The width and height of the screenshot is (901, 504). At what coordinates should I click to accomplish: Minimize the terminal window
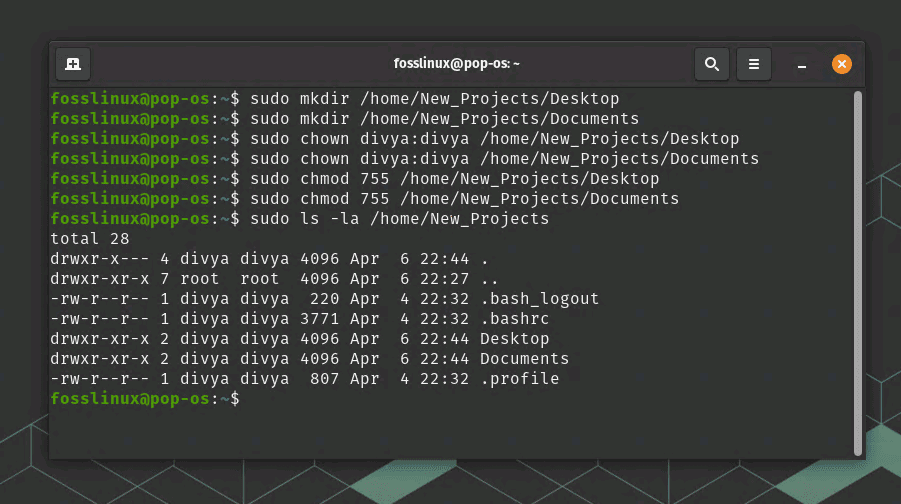pos(802,64)
